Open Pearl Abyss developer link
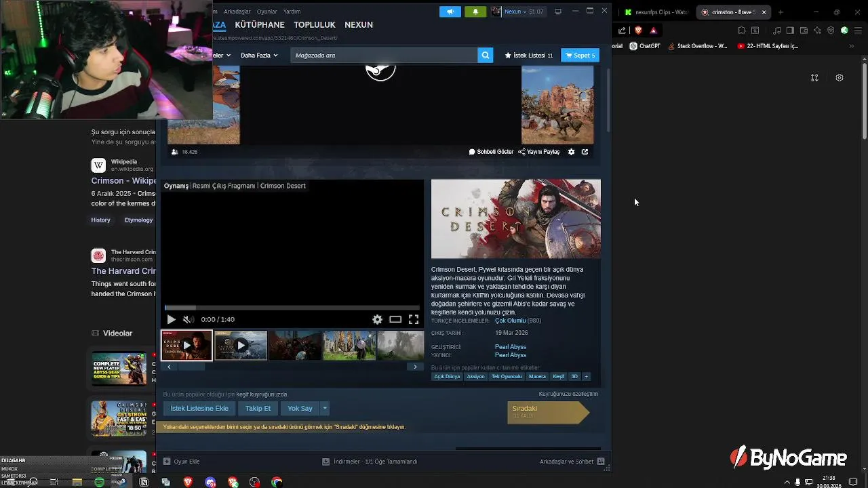 coord(511,347)
